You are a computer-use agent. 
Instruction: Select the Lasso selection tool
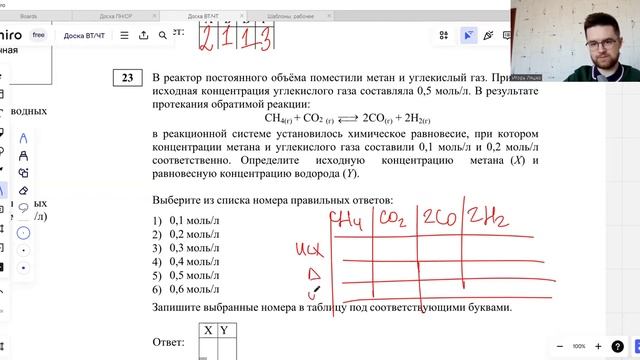pos(23,208)
